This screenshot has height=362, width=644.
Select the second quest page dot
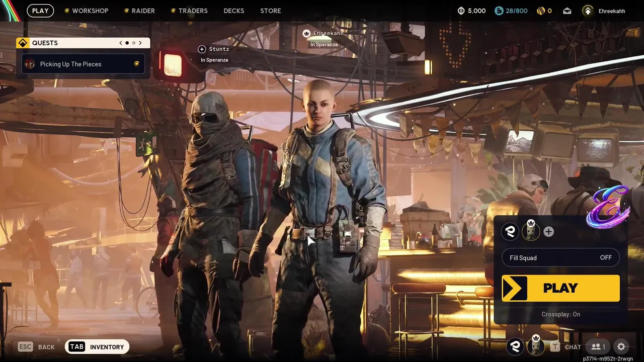point(133,43)
